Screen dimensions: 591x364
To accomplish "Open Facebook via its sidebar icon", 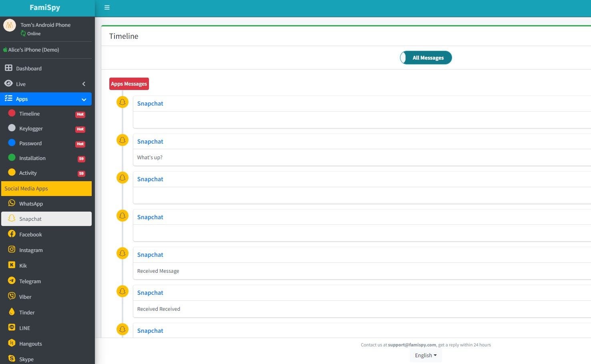I will click(12, 234).
